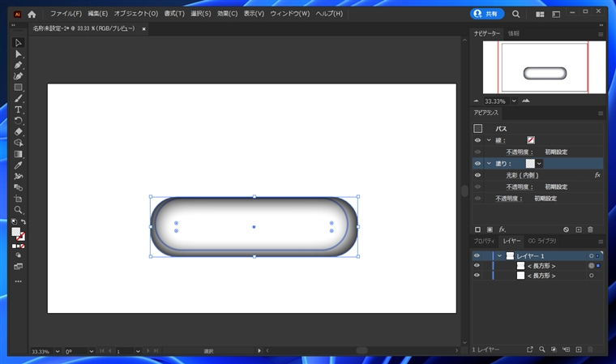Add new effect fx button
The image size is (616, 364).
502,229
